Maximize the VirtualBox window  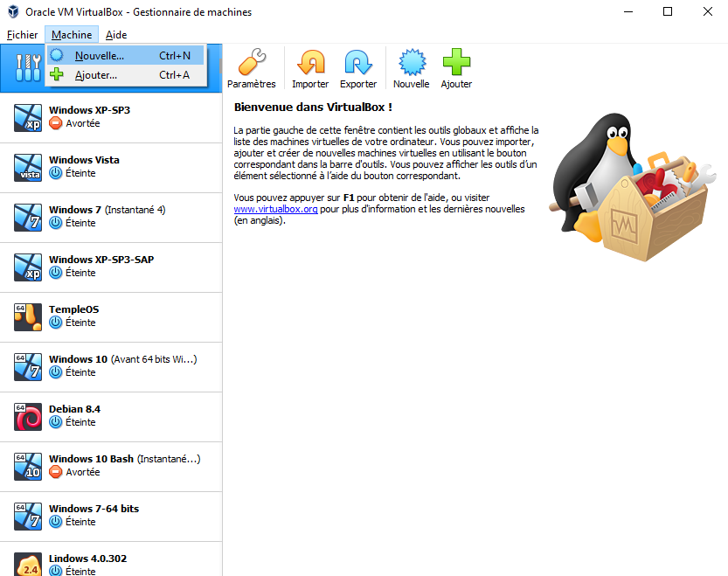coord(668,11)
